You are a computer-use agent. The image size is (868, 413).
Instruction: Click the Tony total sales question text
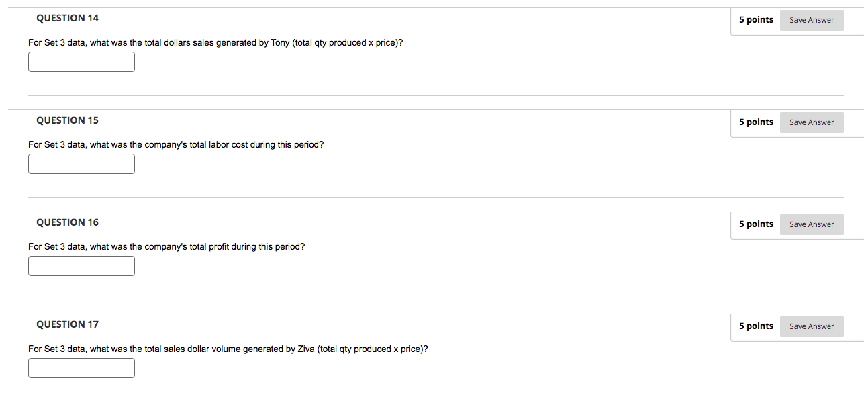pos(216,42)
